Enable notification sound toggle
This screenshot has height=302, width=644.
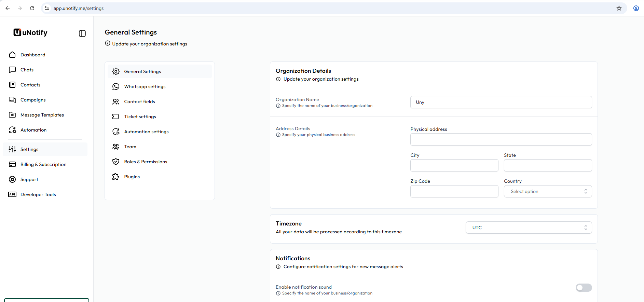coord(584,288)
